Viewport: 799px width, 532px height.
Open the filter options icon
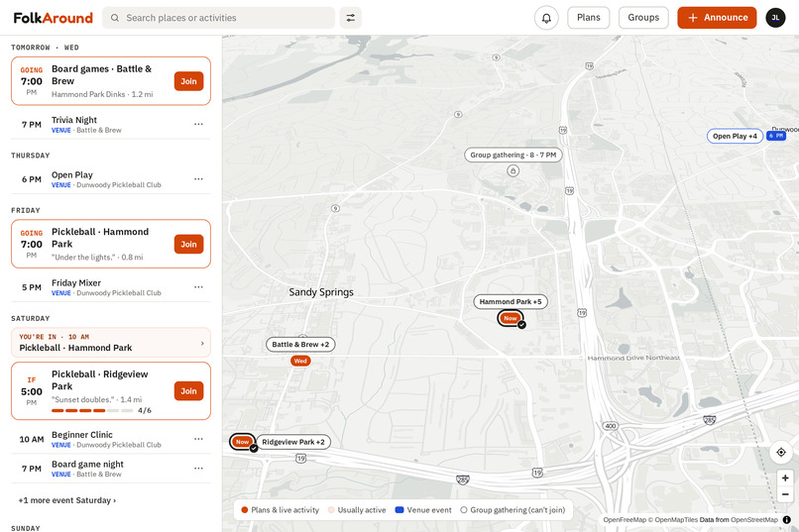pos(351,18)
